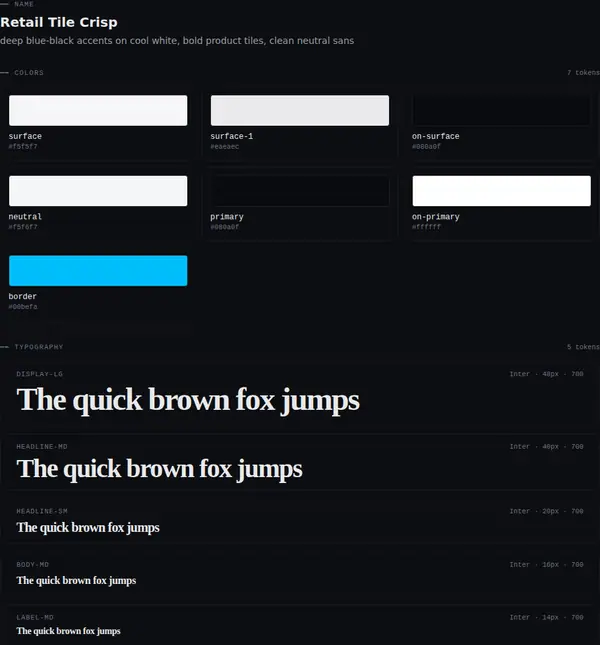
Task: Click the hex code under primary label
Action: coord(225,227)
